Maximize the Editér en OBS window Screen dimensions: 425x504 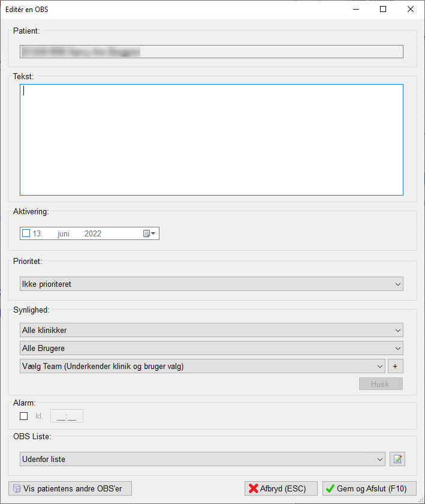[383, 10]
